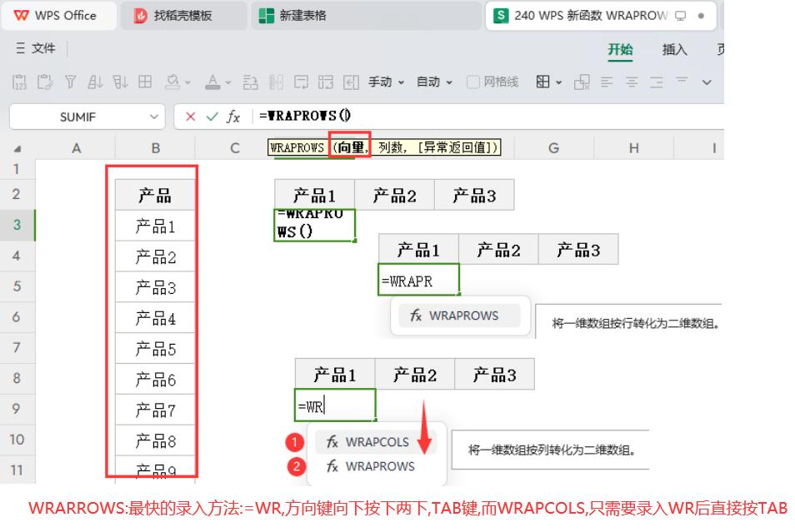Click the fill color bucket icon
795x532 pixels.
[x=174, y=81]
